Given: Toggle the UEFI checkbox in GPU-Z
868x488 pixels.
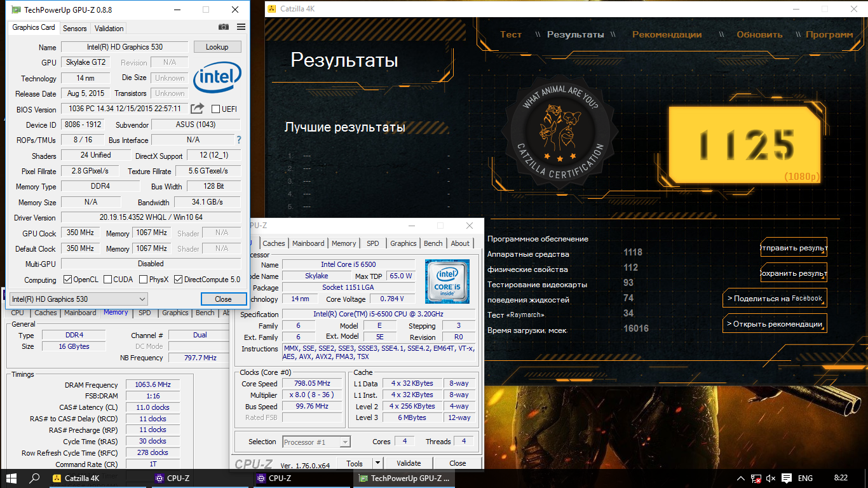Looking at the screenshot, I should point(215,109).
